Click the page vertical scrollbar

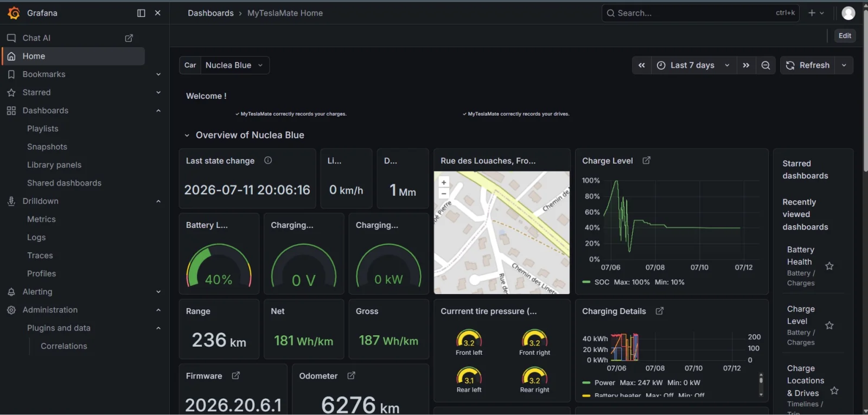pos(865,91)
